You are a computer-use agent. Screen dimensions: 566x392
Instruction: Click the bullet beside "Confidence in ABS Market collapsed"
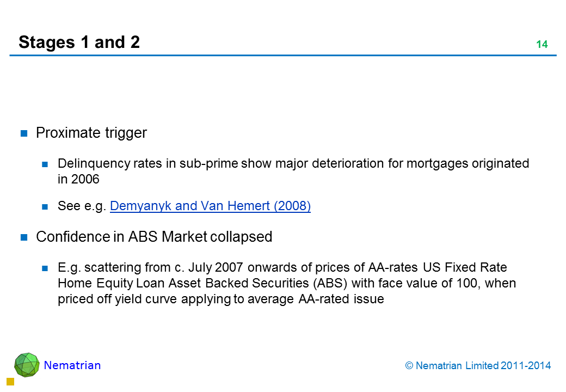click(24, 237)
